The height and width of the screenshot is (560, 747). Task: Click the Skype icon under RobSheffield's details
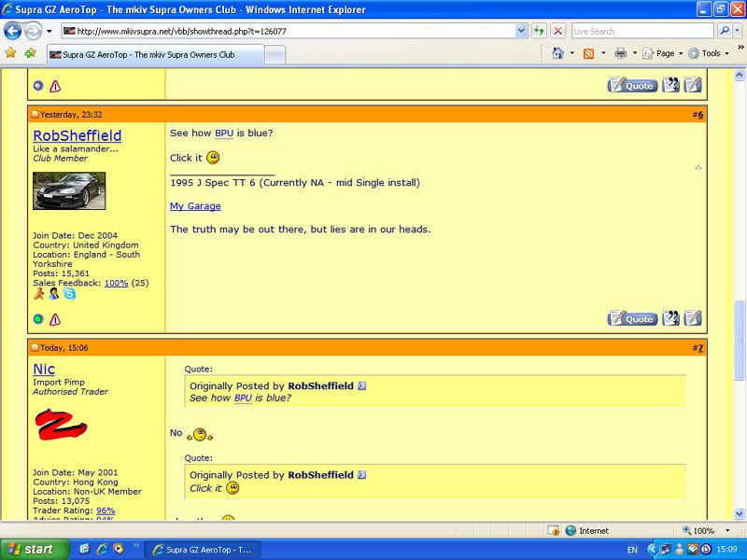tap(69, 294)
